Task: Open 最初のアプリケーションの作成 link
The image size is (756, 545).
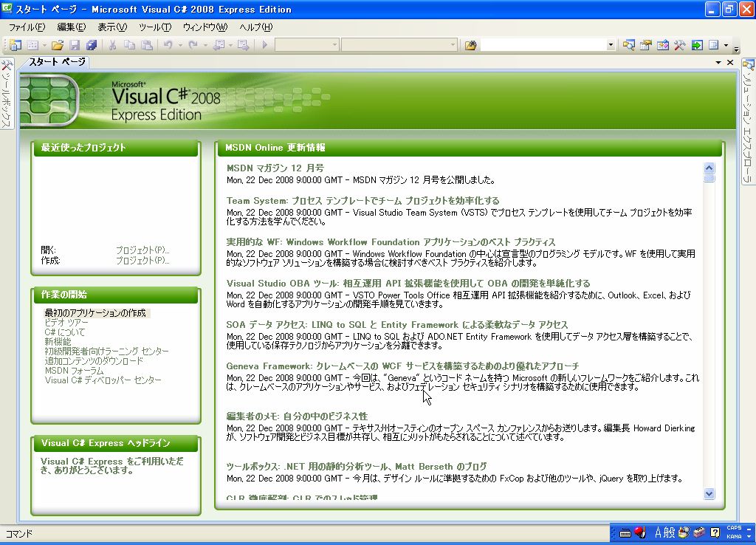Action: point(95,313)
